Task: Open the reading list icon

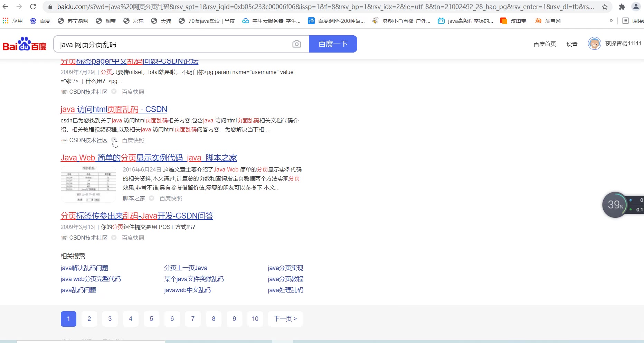Action: pos(625,21)
